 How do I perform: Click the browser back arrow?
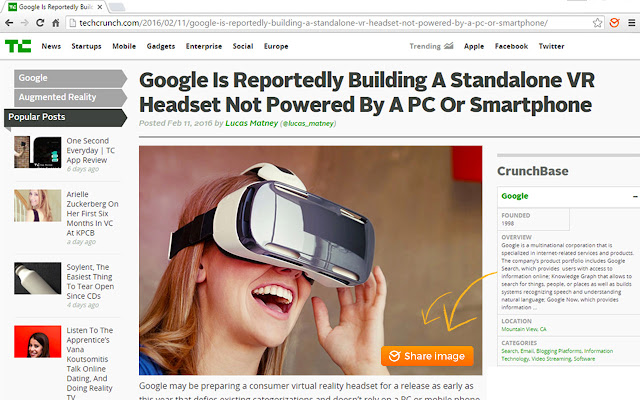pos(9,23)
